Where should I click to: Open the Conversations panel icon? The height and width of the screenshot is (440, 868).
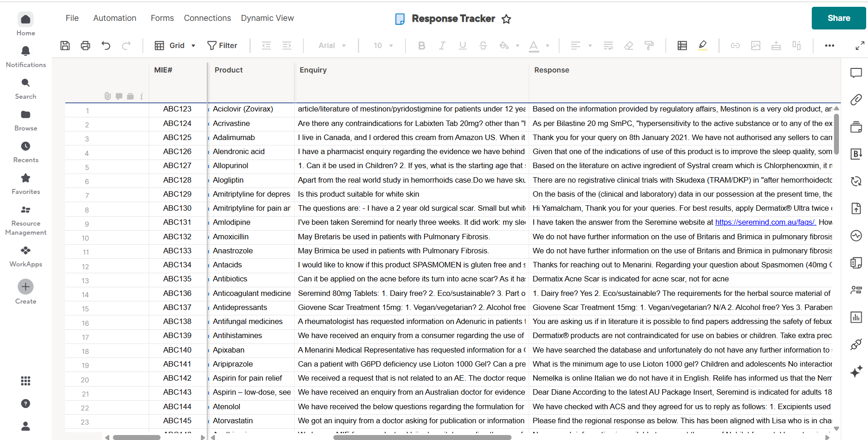(x=856, y=73)
